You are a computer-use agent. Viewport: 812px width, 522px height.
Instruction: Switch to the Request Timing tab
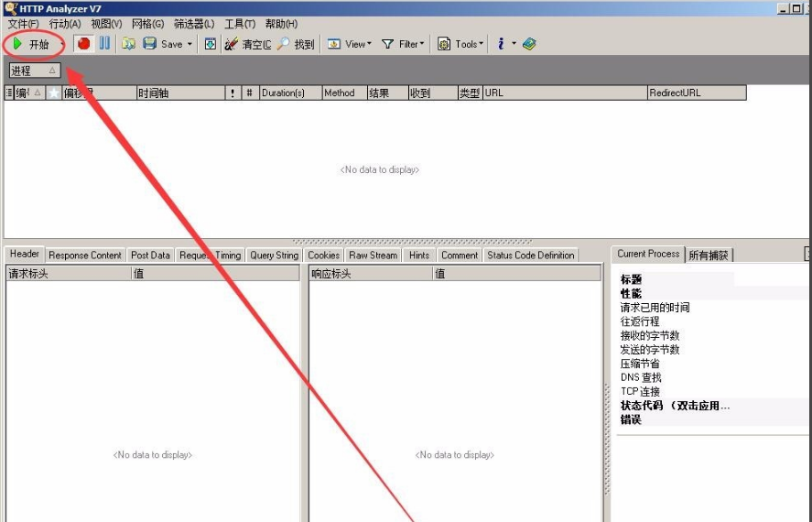[x=210, y=256]
